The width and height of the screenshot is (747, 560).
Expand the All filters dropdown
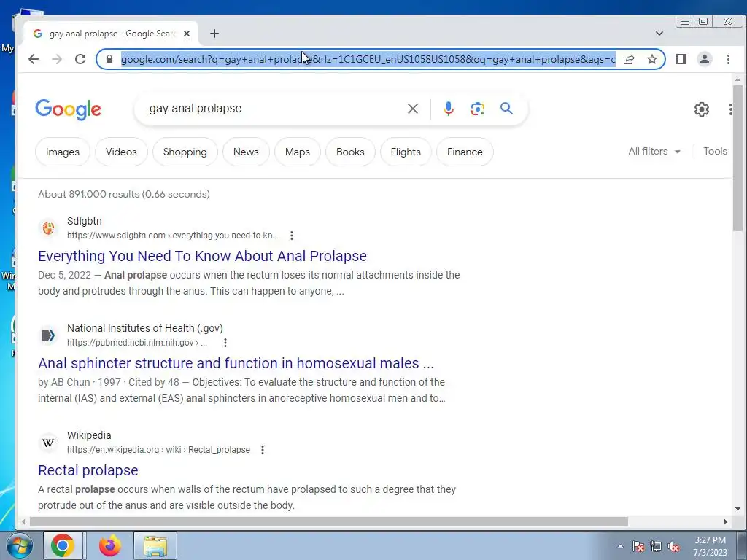click(x=654, y=152)
